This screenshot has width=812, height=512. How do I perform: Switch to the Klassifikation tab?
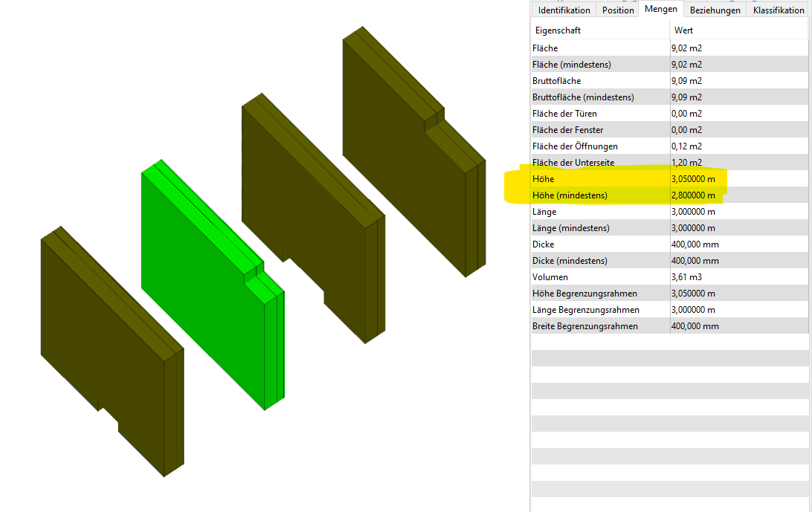779,10
